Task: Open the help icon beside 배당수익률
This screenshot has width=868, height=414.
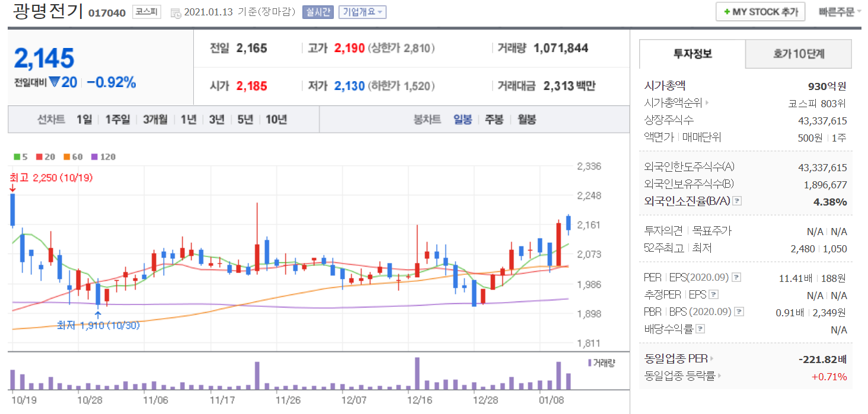Action: 700,329
